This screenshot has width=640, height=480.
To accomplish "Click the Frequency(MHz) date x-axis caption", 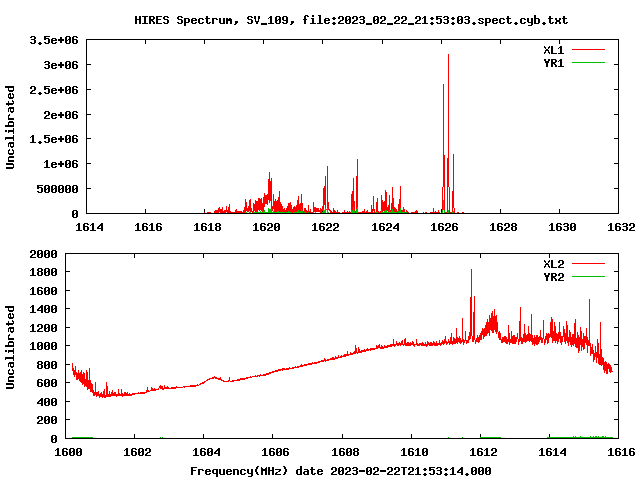I will (x=341, y=471).
